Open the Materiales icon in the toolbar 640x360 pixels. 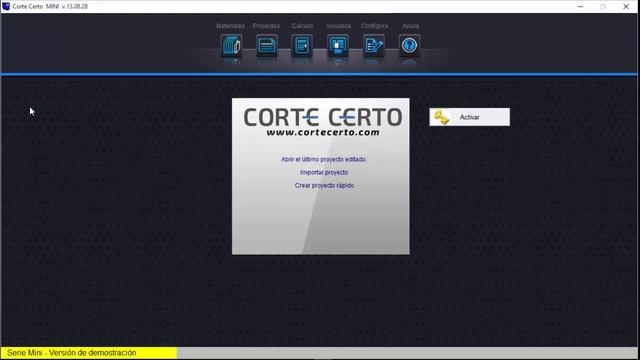coord(231,45)
